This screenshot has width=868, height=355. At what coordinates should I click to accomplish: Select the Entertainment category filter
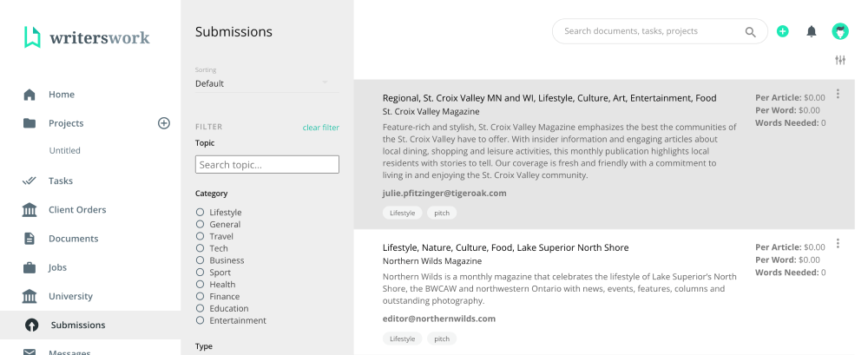201,320
